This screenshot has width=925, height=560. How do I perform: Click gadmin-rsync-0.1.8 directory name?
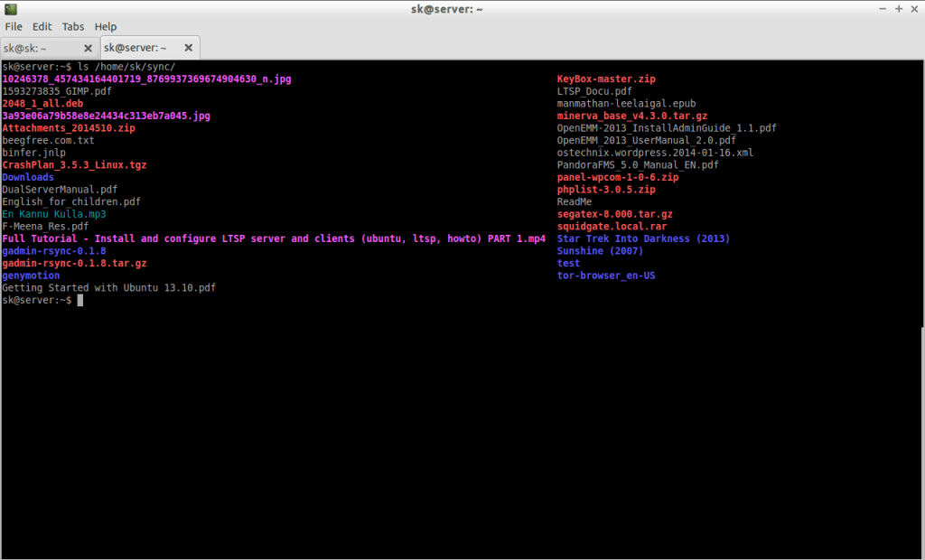(x=54, y=251)
